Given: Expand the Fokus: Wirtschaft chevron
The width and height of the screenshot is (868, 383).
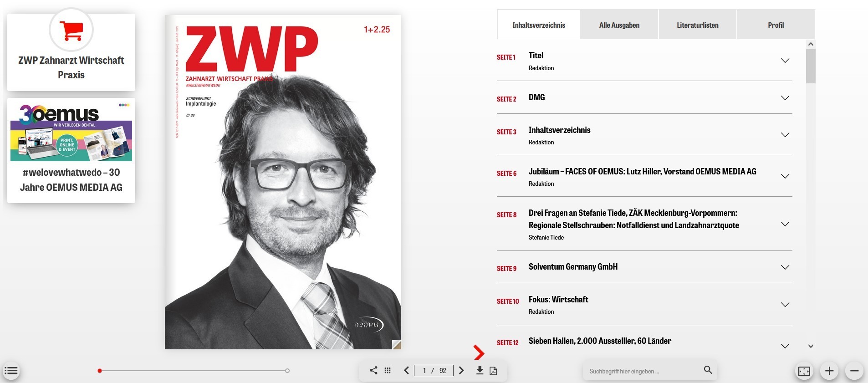Looking at the screenshot, I should (x=785, y=305).
